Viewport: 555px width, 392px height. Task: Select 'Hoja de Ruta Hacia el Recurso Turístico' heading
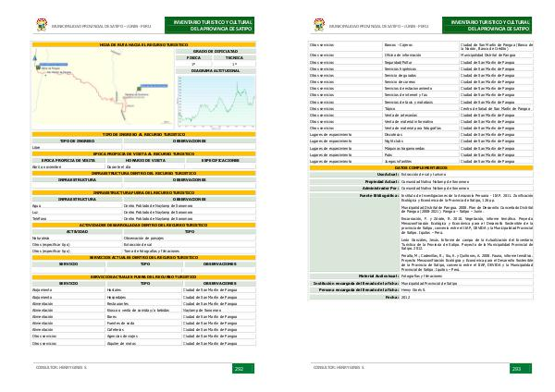(x=143, y=45)
